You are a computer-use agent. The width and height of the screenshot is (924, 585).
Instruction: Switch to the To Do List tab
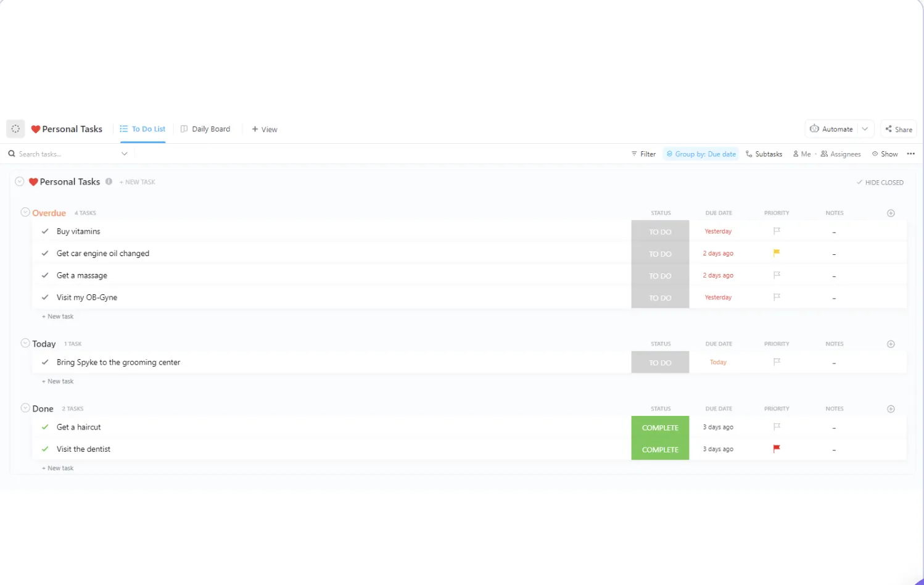[142, 129]
